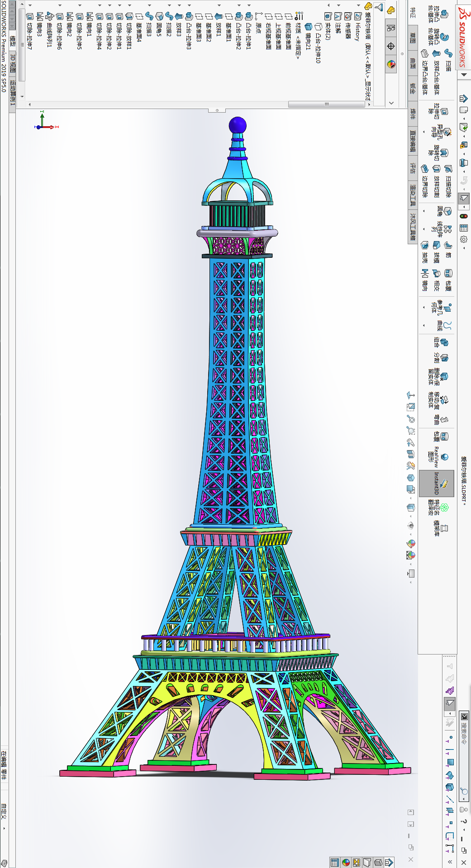Select 基准面4 in the feature tree
Viewport: 471px width, 868px height.
click(139, 27)
